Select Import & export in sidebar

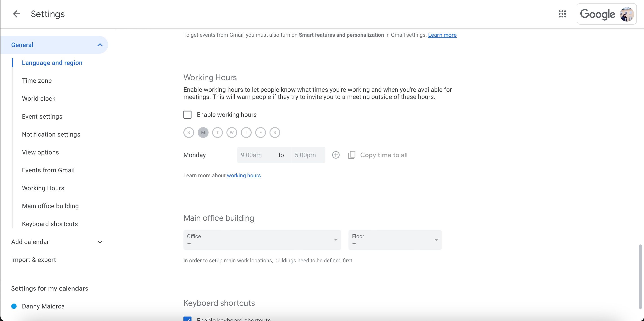pos(33,260)
